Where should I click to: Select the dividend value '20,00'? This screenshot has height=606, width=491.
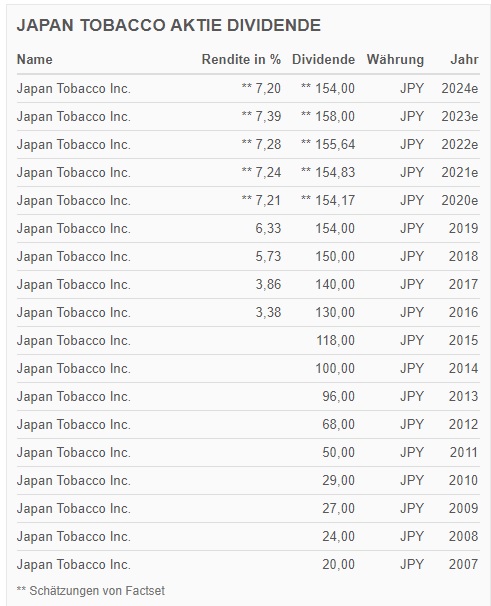point(338,565)
